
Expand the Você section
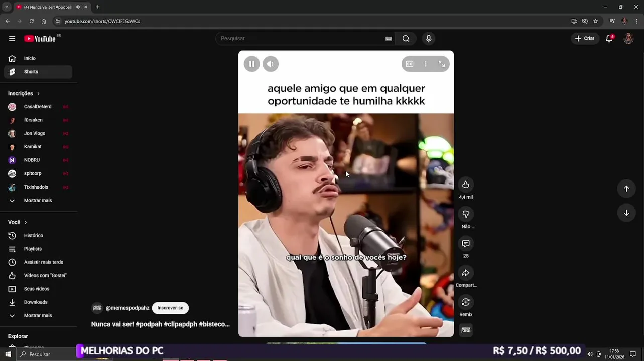(x=18, y=222)
